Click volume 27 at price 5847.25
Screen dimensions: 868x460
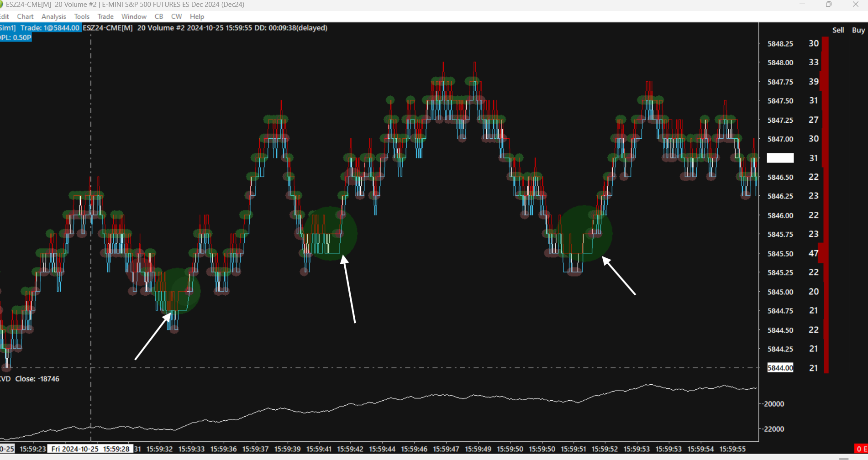[814, 120]
